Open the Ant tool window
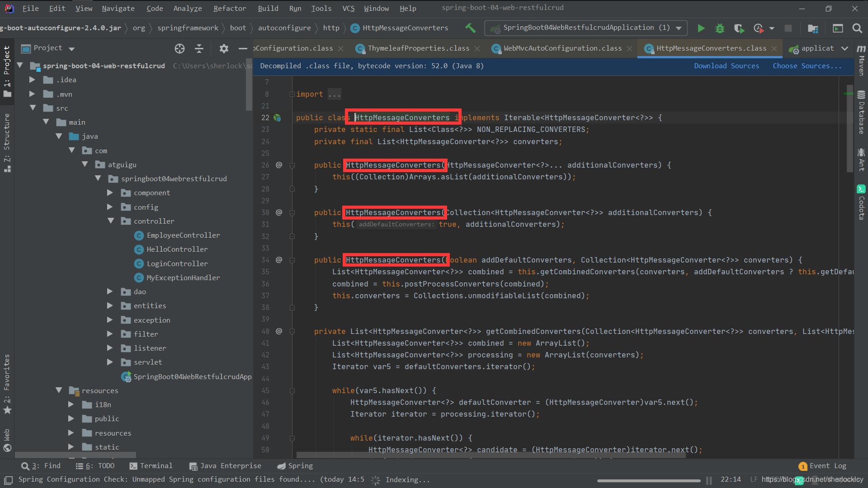Image resolution: width=868 pixels, height=488 pixels. tap(861, 160)
